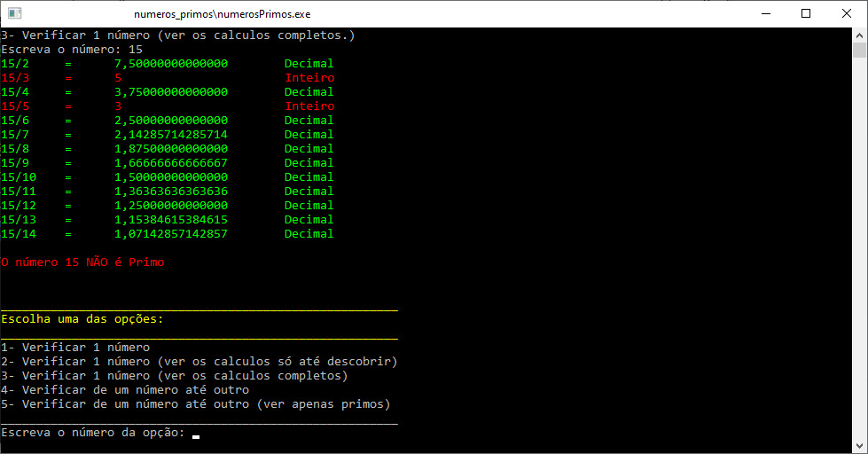Click menu line '1- Verificar 1 número'
This screenshot has height=454, width=868.
(75, 348)
